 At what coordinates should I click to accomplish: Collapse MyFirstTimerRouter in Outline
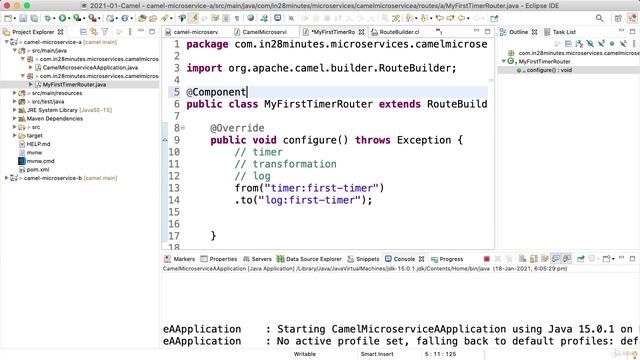[x=504, y=61]
